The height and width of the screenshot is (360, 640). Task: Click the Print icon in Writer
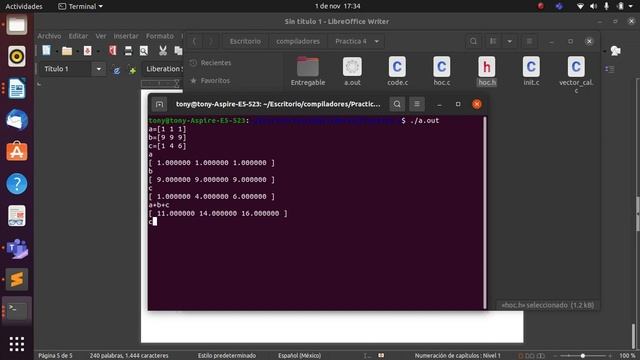pos(128,51)
